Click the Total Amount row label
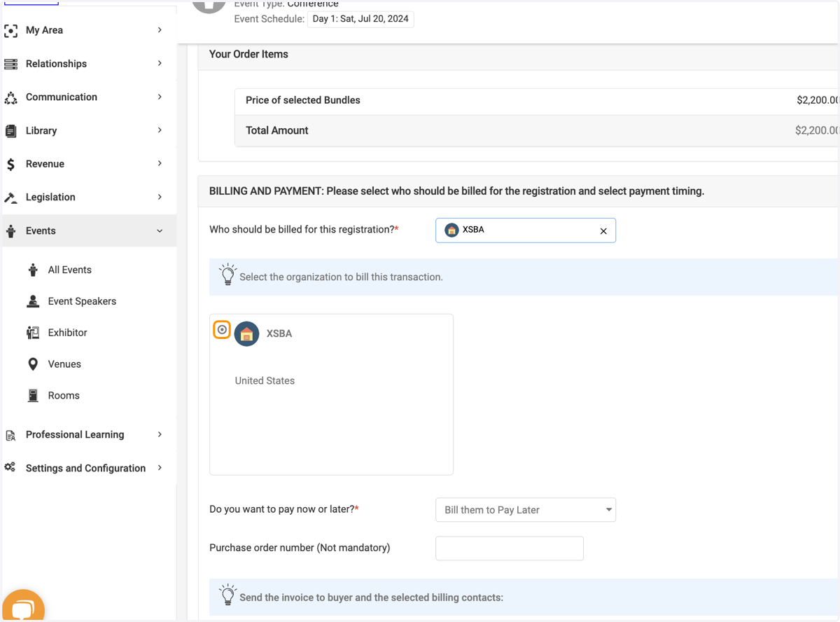 tap(277, 131)
